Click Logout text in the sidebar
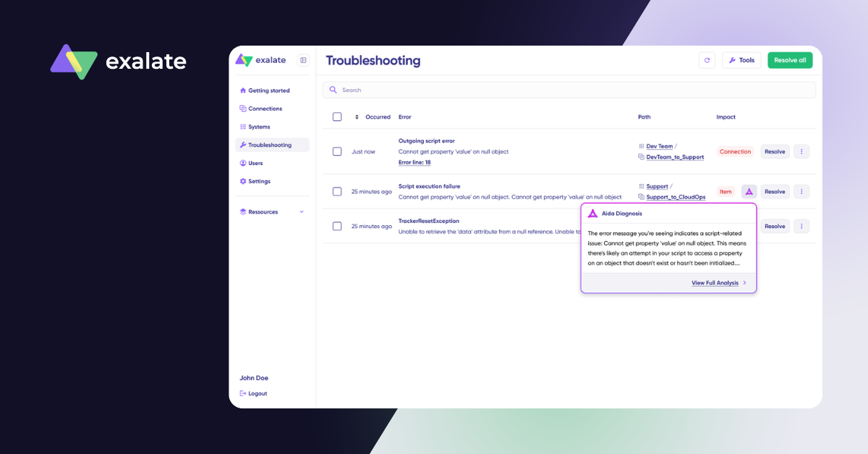This screenshot has width=868, height=454. click(258, 393)
